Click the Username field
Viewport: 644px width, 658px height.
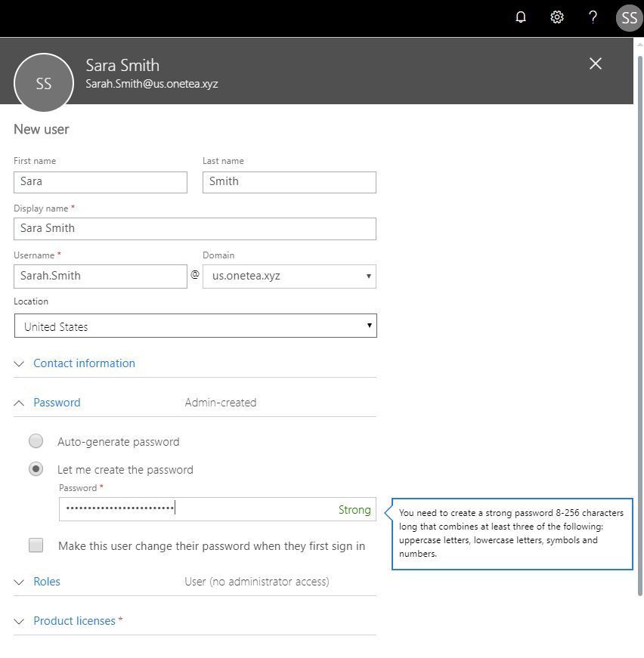[x=100, y=276]
